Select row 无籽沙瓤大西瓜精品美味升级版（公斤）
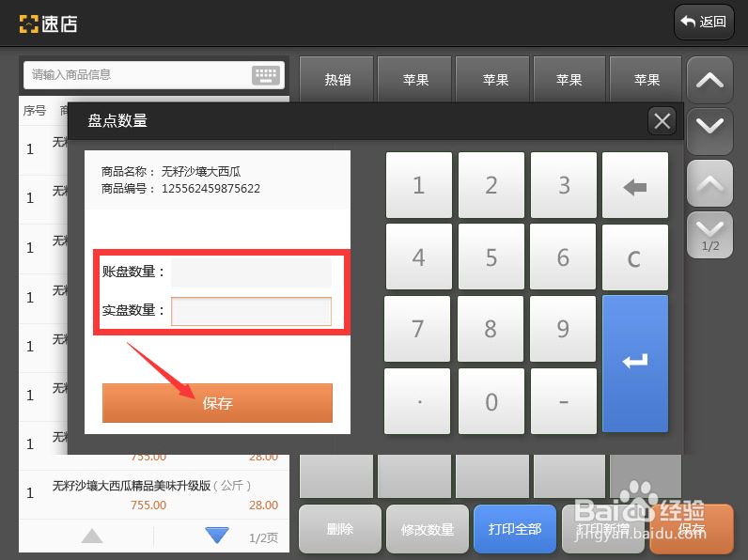The height and width of the screenshot is (560, 748). coord(153,494)
